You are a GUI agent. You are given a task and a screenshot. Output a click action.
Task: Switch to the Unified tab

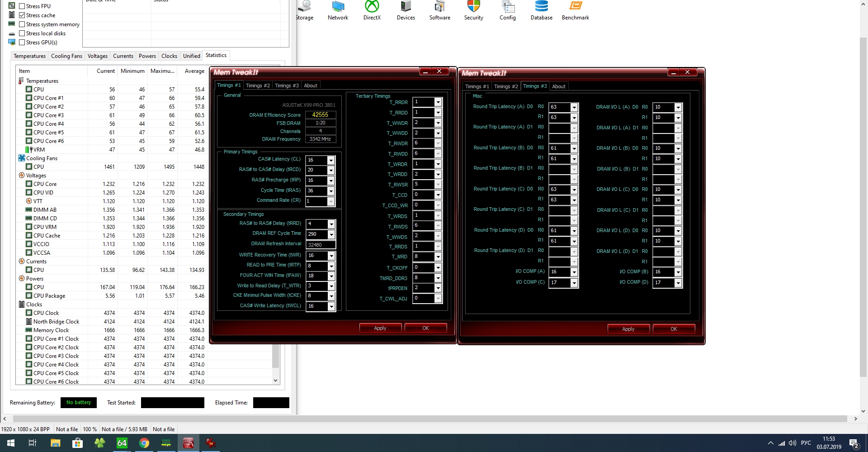191,56
